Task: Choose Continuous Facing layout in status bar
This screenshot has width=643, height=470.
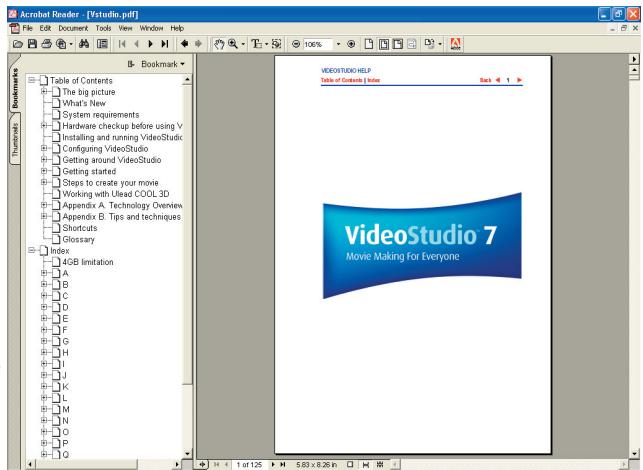Action: 380,464
